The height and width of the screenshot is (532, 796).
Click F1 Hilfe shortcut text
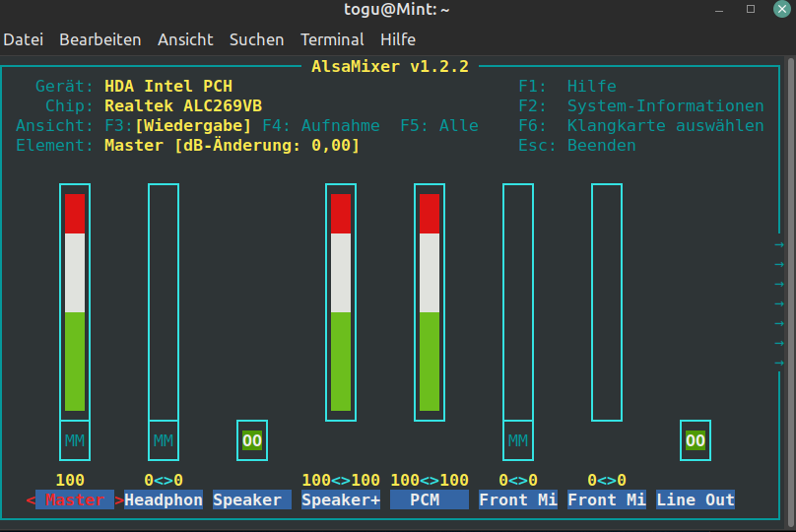(567, 87)
